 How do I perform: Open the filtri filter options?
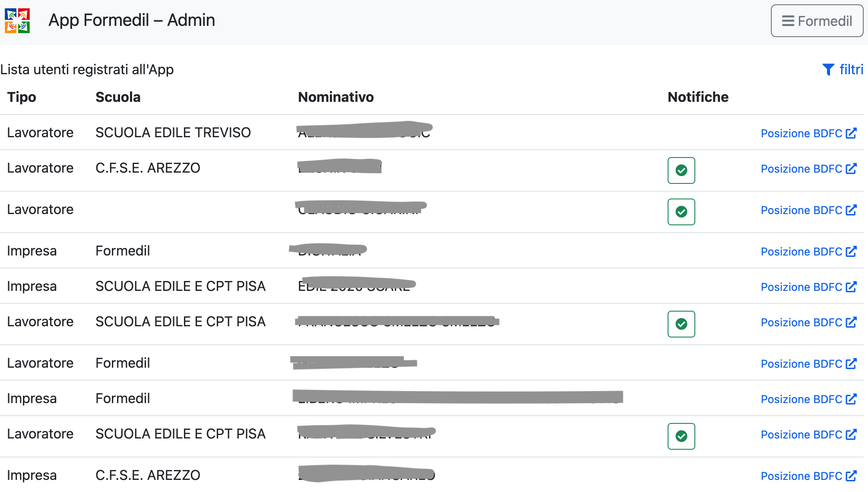pos(851,69)
